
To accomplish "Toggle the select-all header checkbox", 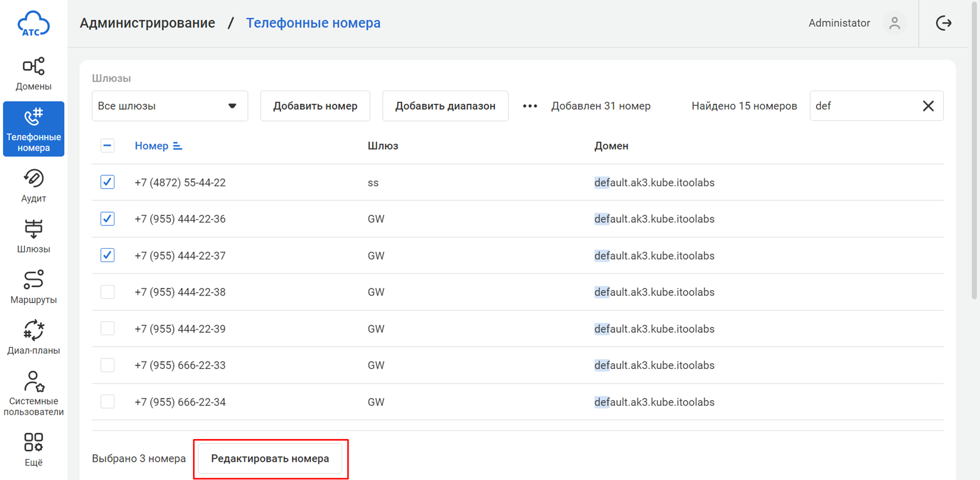I will tap(107, 146).
